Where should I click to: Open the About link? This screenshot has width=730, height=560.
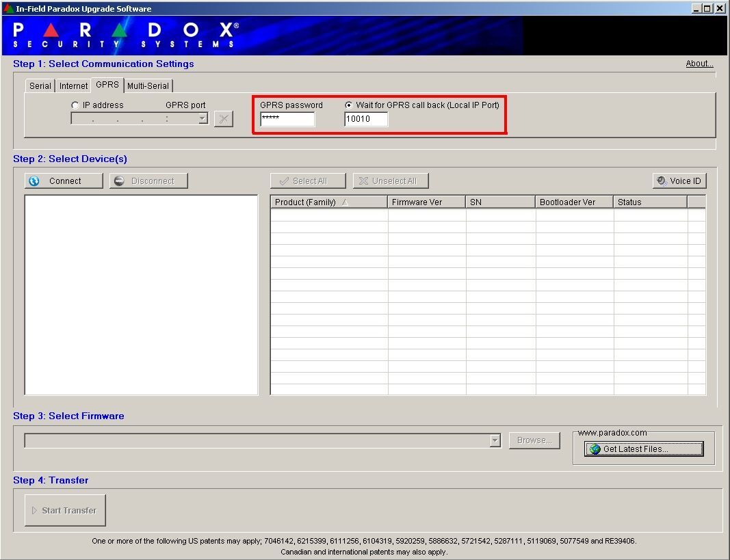699,64
